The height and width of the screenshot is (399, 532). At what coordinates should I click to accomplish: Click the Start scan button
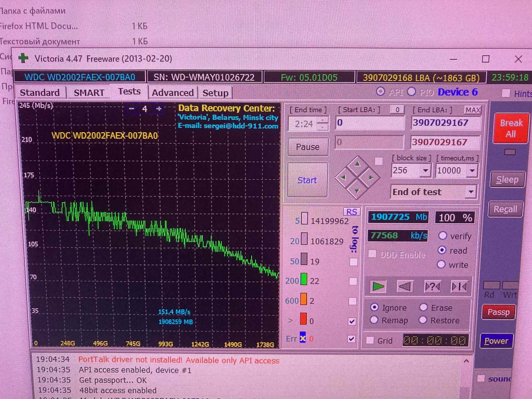click(x=307, y=180)
